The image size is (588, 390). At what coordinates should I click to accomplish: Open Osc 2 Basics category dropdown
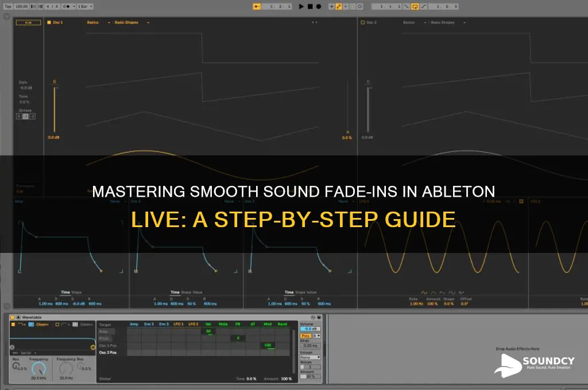pos(415,22)
